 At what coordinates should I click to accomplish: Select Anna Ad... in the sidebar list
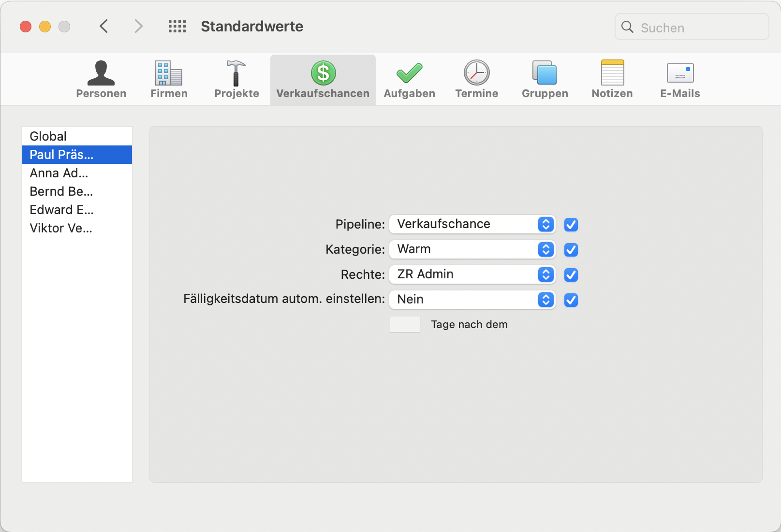pyautogui.click(x=59, y=173)
